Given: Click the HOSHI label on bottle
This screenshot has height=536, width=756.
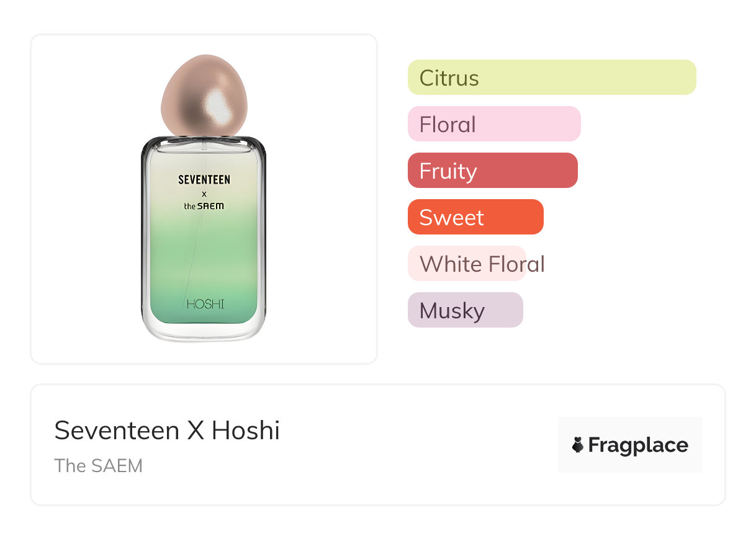Looking at the screenshot, I should (x=205, y=304).
